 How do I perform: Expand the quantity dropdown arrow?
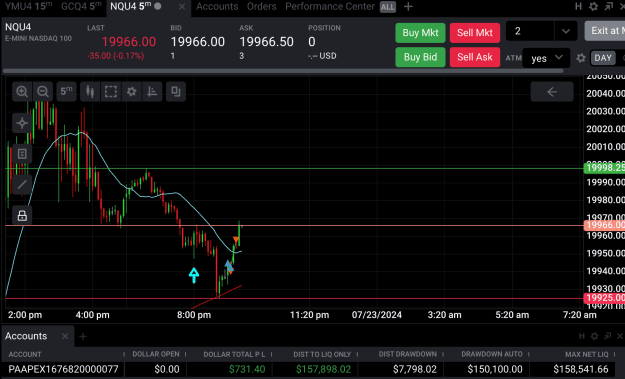565,31
